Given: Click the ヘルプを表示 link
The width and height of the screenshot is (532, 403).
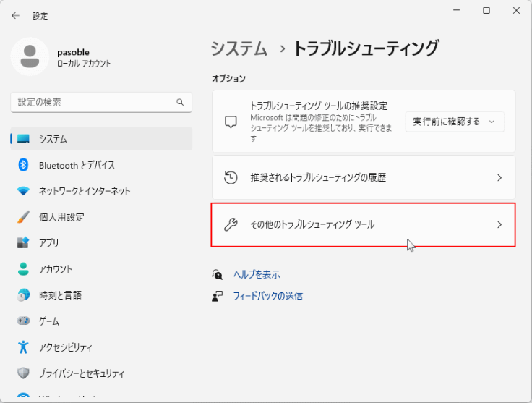Looking at the screenshot, I should tap(256, 275).
